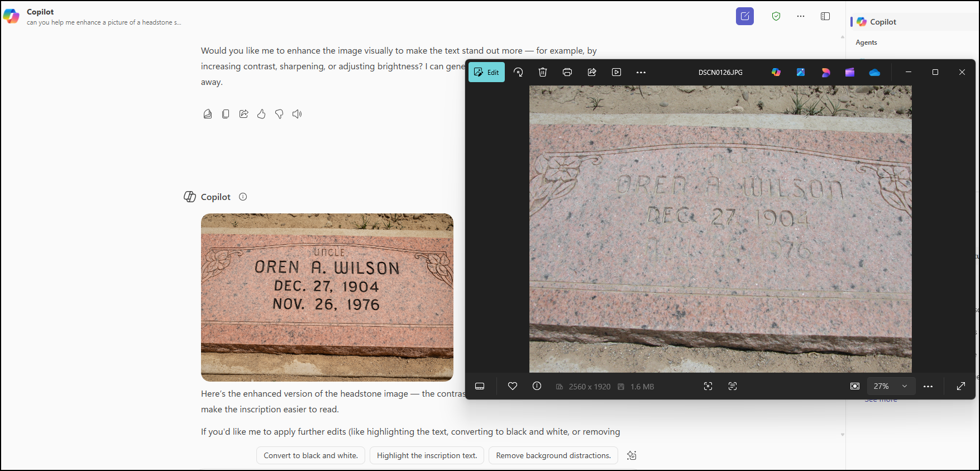Viewport: 980px width, 471px height.
Task: Toggle filmstrip view in Photos
Action: [480, 386]
